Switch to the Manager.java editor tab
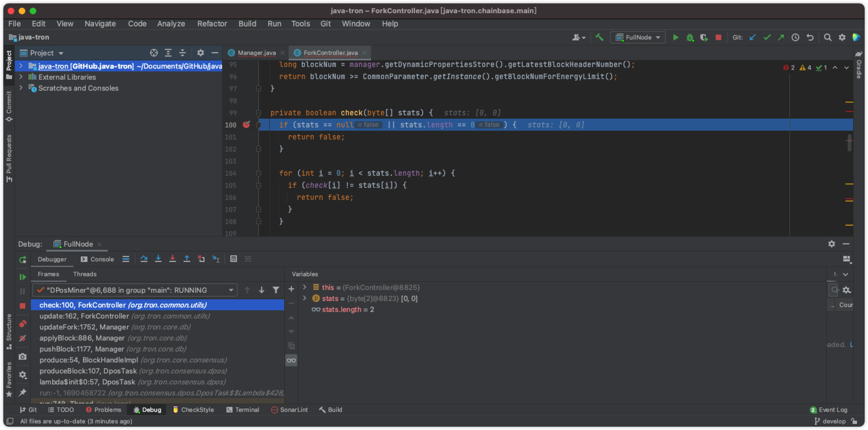The height and width of the screenshot is (430, 868). click(x=256, y=52)
